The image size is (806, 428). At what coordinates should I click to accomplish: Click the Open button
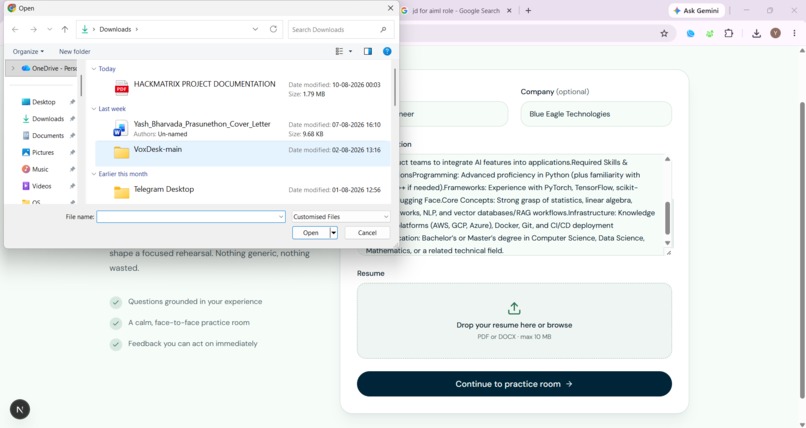pyautogui.click(x=310, y=233)
